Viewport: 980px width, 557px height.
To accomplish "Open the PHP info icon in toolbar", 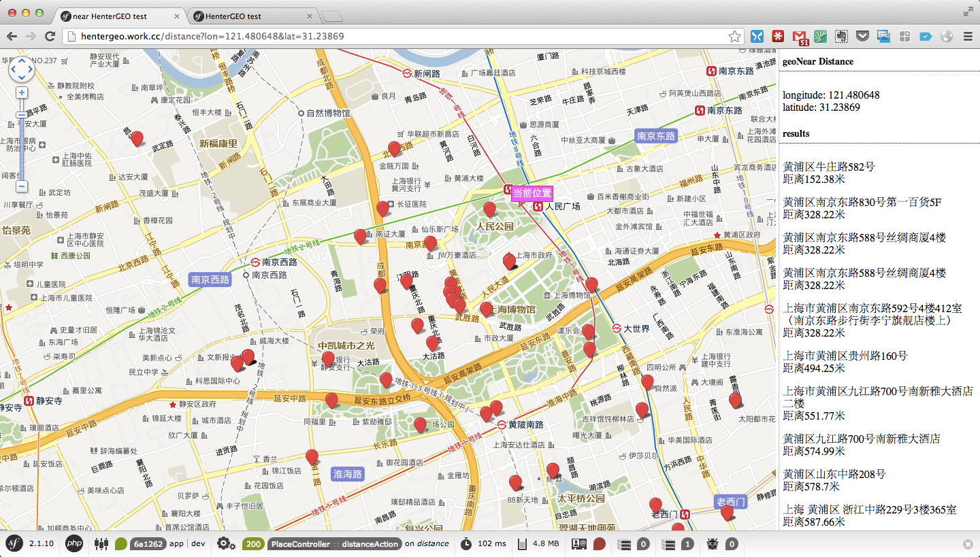I will click(x=74, y=543).
